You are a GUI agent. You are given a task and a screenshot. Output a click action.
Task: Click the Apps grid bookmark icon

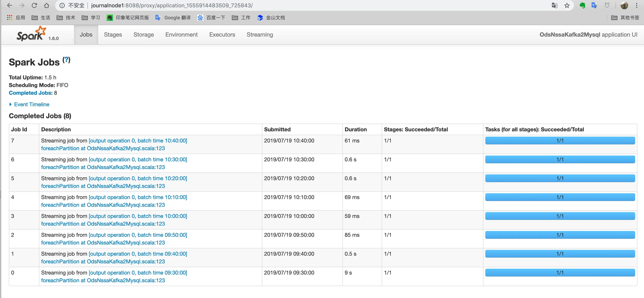10,17
